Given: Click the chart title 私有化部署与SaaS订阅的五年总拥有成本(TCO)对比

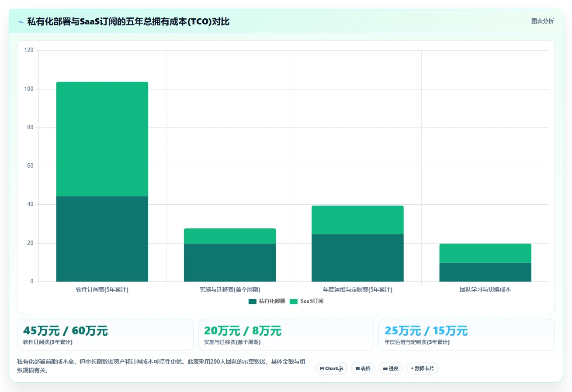Looking at the screenshot, I should pos(128,21).
